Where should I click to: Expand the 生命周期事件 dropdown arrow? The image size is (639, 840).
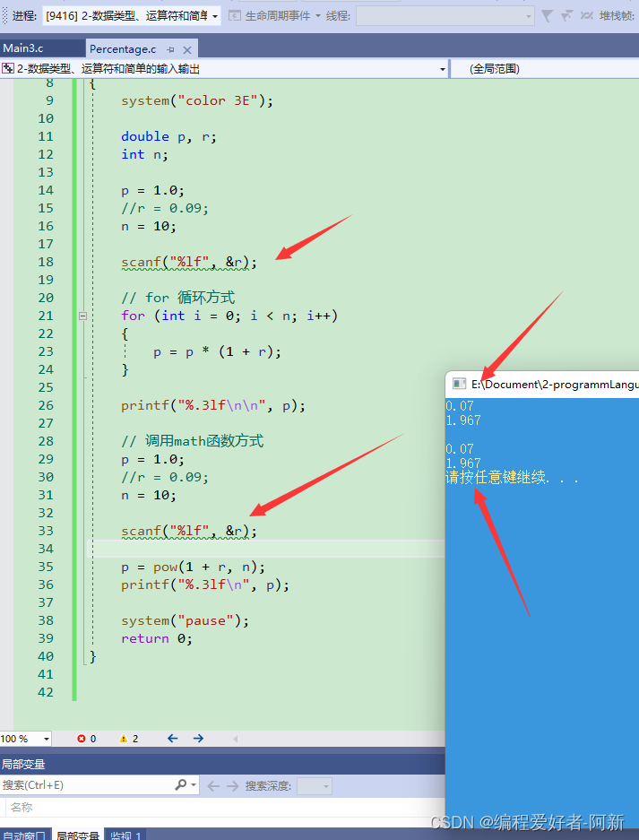(x=317, y=16)
